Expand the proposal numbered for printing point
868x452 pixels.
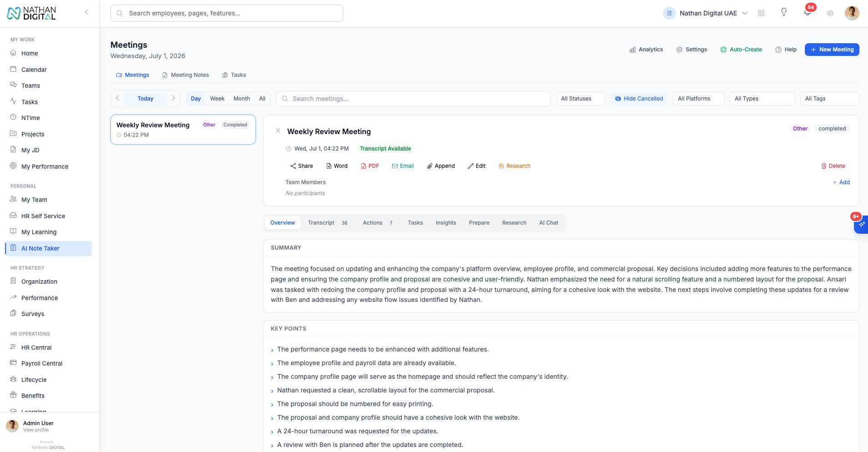[x=272, y=405]
